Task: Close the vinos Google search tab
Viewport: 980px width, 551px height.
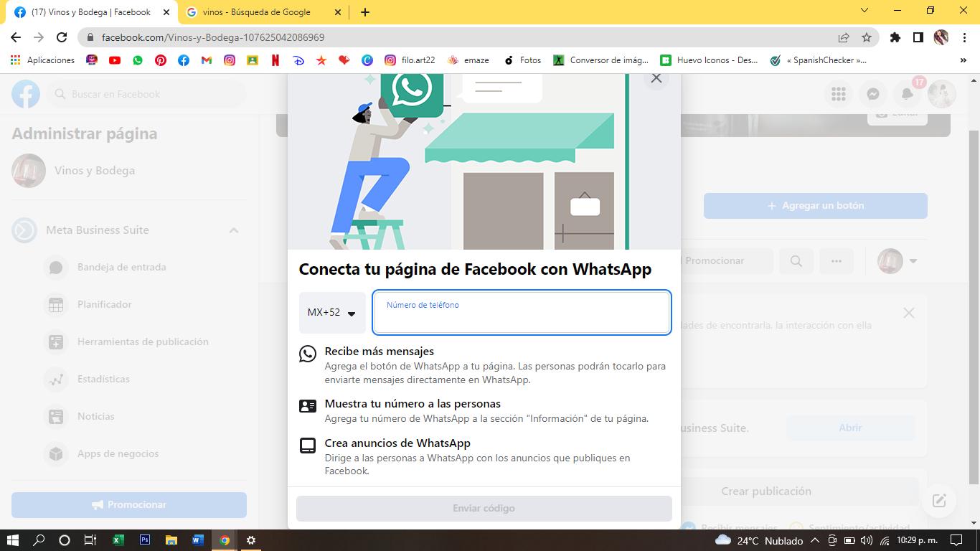Action: tap(337, 12)
